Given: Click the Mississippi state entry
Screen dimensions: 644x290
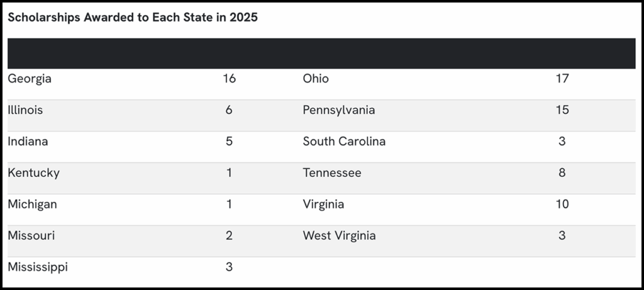Looking at the screenshot, I should [38, 267].
